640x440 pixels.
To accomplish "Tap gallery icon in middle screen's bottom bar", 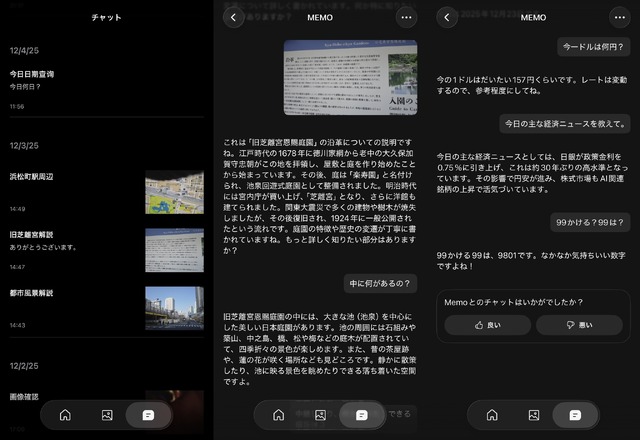I will pyautogui.click(x=320, y=414).
